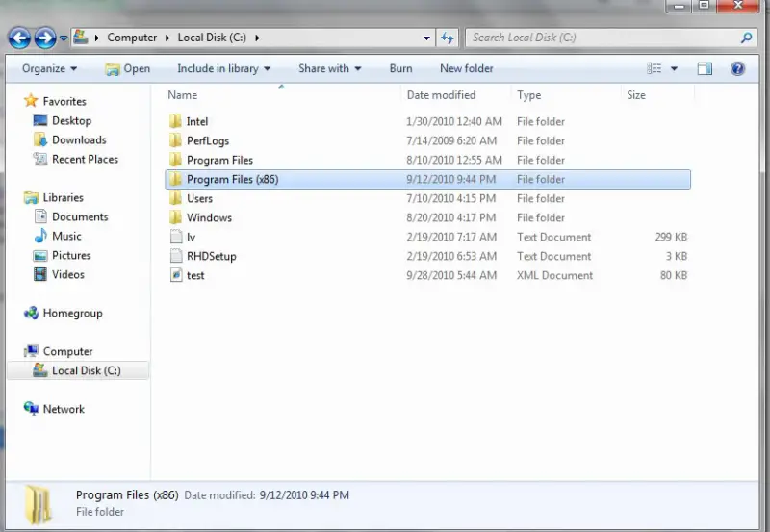This screenshot has width=770, height=532.
Task: Click the Favorites star icon
Action: (x=31, y=101)
